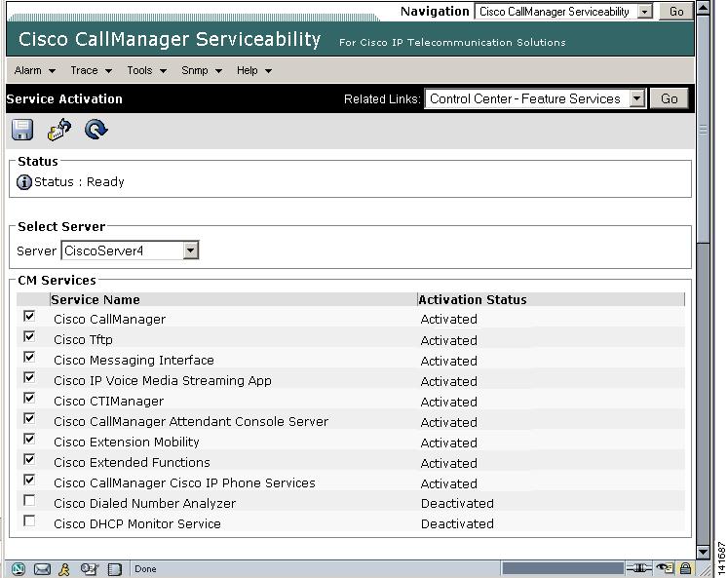Click the scrollbar down arrow
728x578 pixels.
[704, 552]
